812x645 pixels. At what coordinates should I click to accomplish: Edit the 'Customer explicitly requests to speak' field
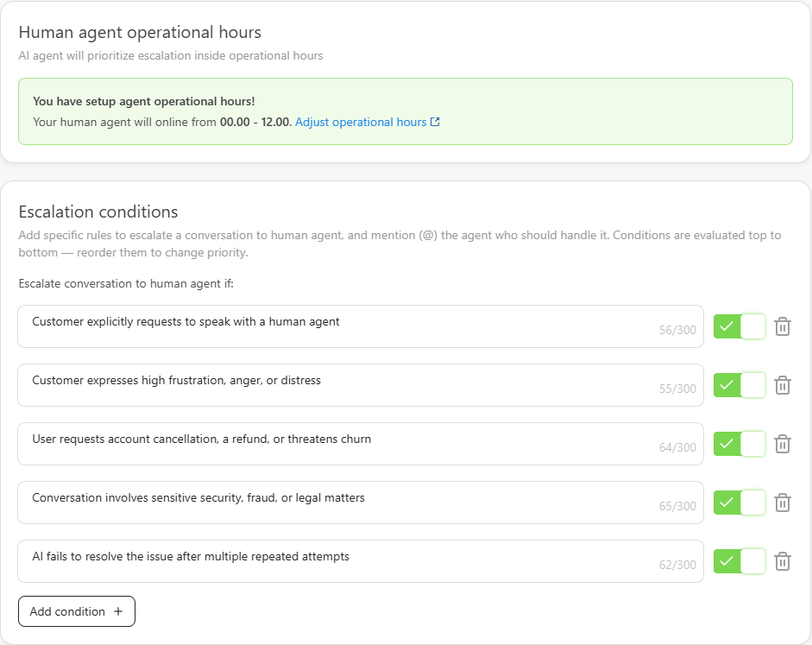[361, 326]
